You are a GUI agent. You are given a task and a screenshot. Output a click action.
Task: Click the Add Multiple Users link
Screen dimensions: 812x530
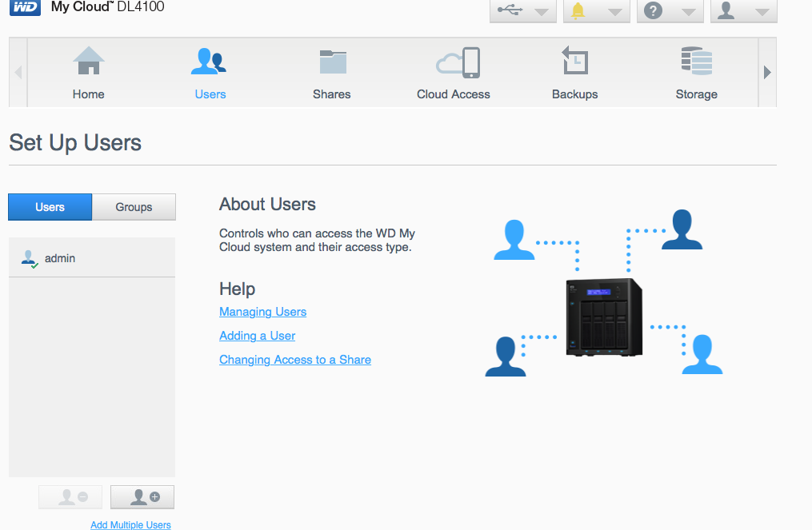130,525
